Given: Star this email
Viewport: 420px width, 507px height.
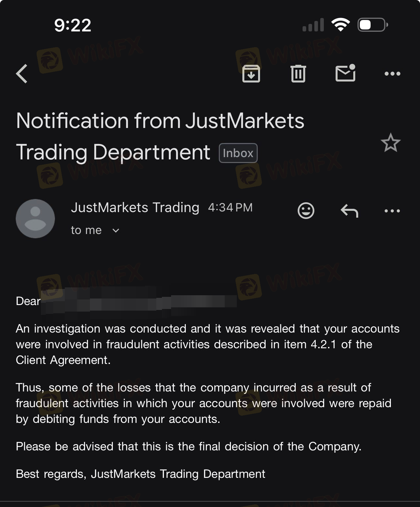Looking at the screenshot, I should click(x=391, y=143).
